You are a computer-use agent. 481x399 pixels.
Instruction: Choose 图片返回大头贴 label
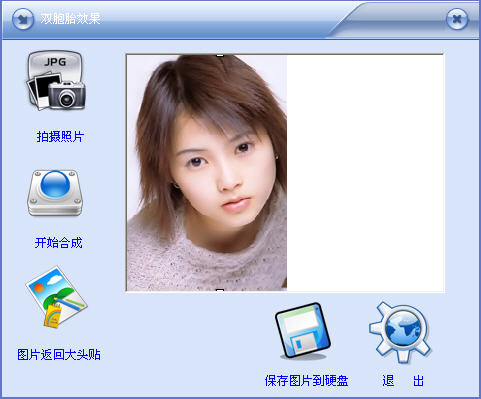[59, 354]
